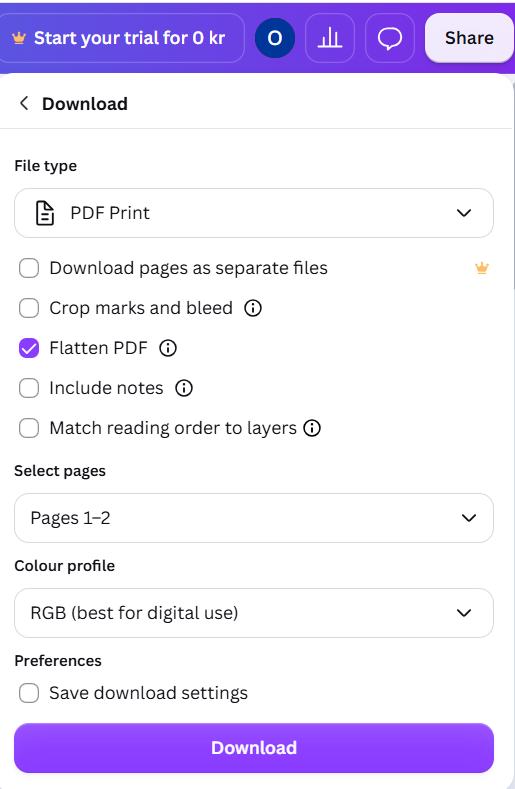Image resolution: width=515 pixels, height=789 pixels.
Task: Tick the Crop marks and bleed checkbox
Action: pos(29,308)
